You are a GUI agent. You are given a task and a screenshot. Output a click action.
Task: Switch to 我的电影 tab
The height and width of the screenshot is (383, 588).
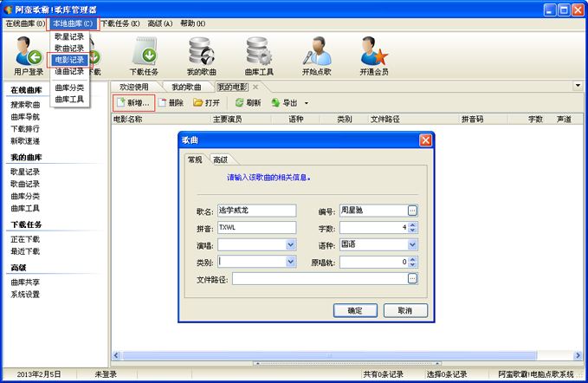tap(232, 87)
